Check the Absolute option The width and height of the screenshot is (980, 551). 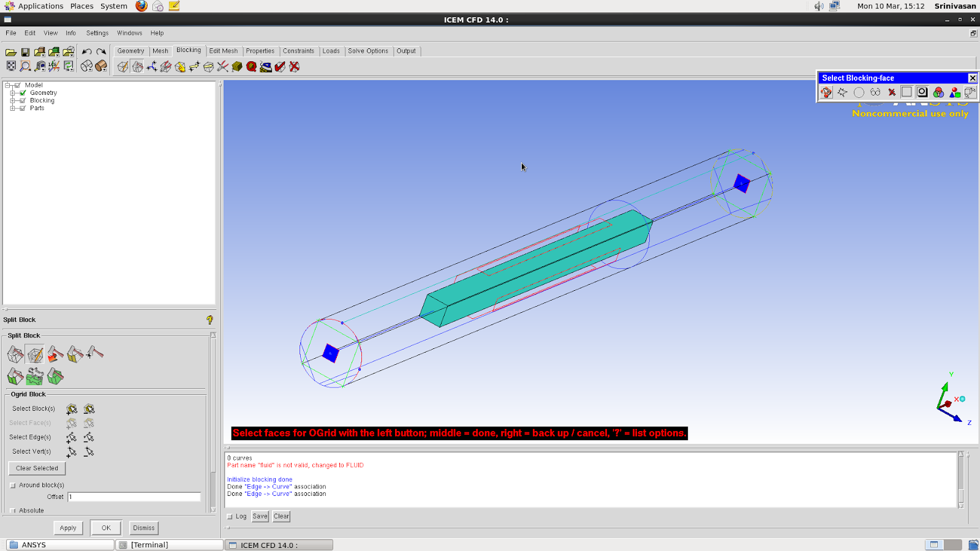point(13,510)
